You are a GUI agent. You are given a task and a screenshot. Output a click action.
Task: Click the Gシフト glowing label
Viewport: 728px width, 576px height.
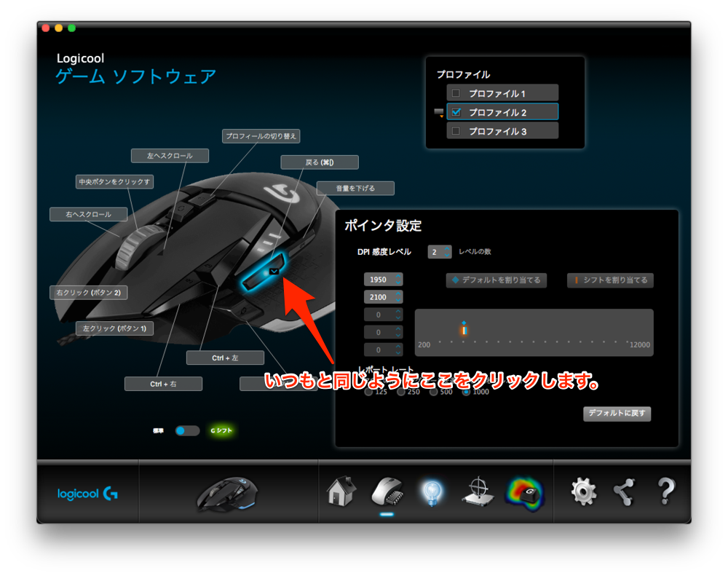(x=221, y=430)
